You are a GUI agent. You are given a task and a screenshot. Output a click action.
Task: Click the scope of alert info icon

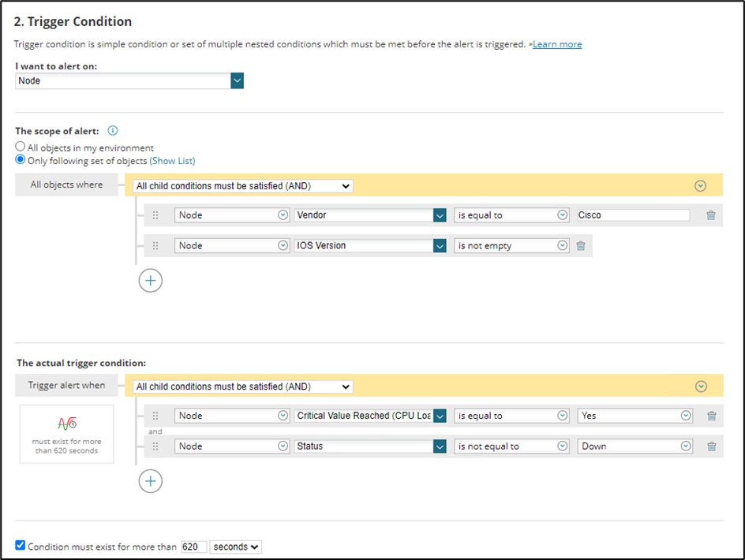click(113, 131)
